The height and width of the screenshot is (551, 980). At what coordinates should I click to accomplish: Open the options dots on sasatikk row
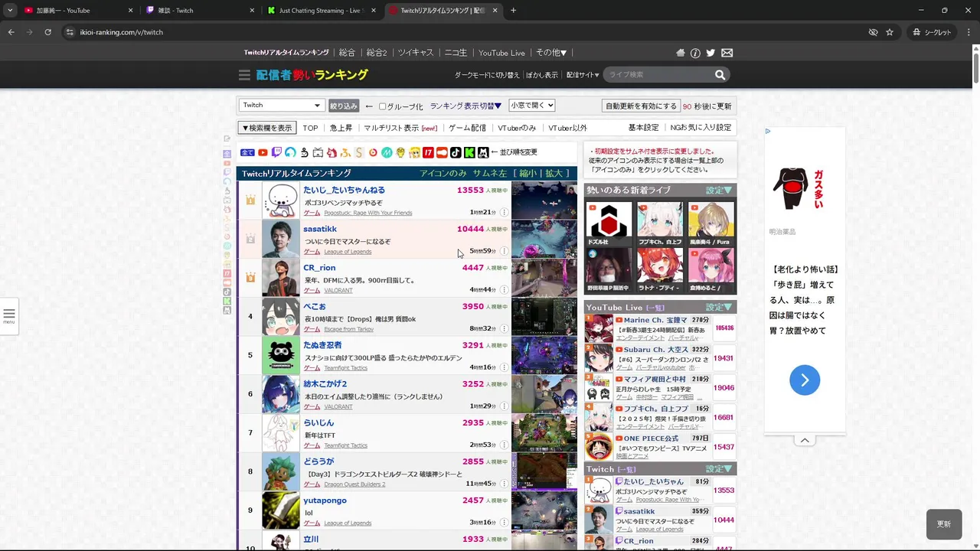tap(504, 251)
